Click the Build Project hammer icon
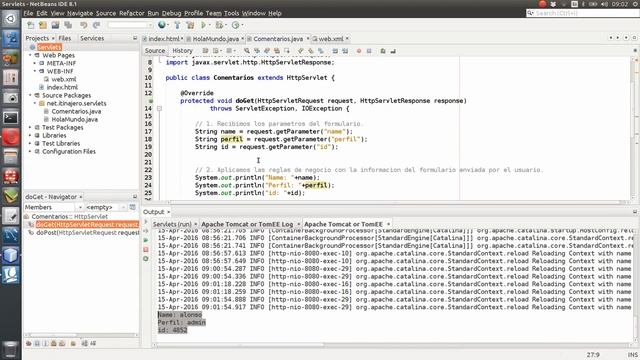This screenshot has width=640, height=360. (177, 25)
